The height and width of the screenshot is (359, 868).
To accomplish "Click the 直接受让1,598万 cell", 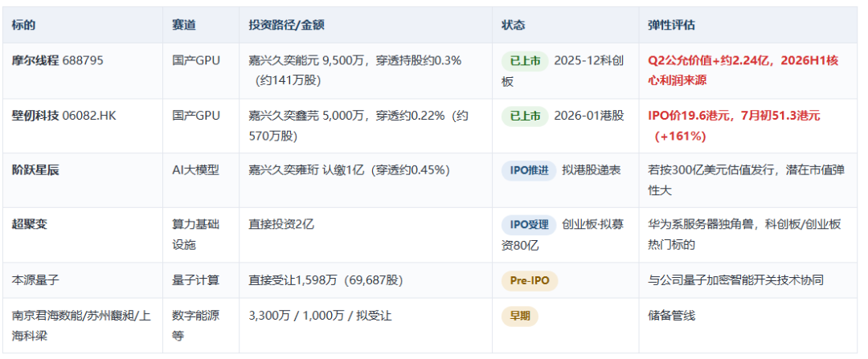I will 366,280.
